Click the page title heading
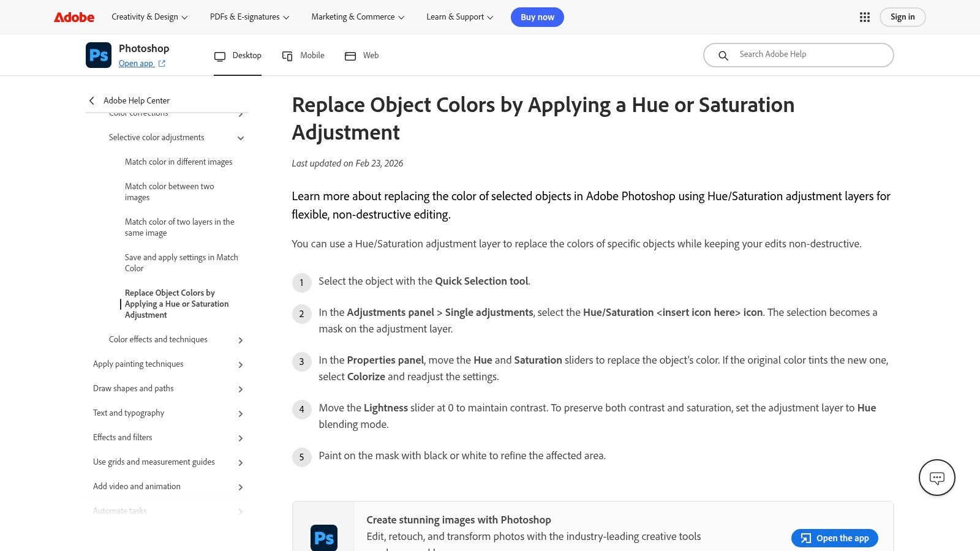The image size is (980, 551). click(543, 119)
